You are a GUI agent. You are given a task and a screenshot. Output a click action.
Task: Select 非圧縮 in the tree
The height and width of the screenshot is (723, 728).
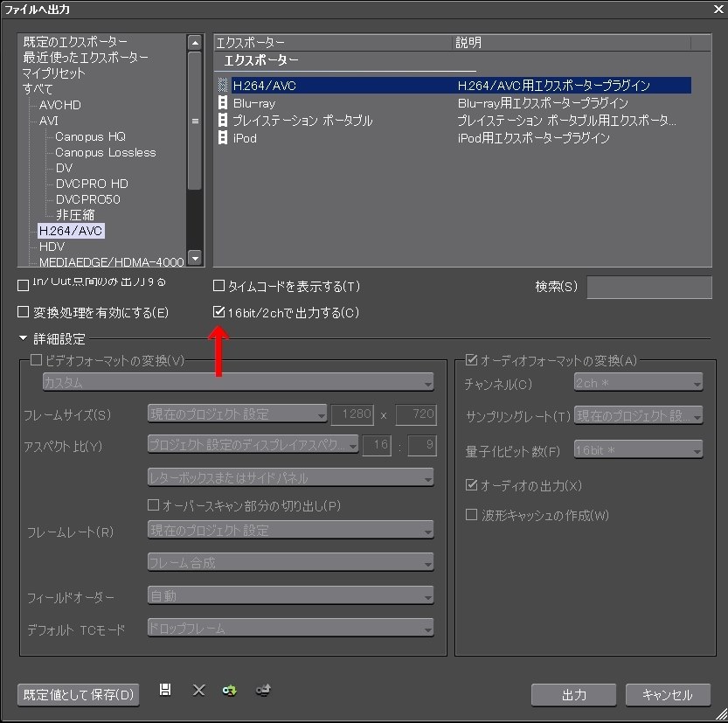75,214
